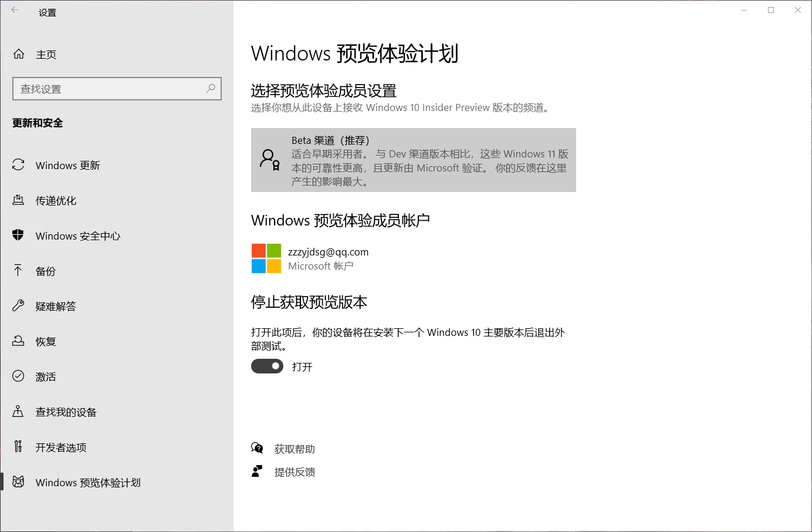Viewport: 812px width, 532px height.
Task: Click the 传递优化 icon
Action: [18, 200]
